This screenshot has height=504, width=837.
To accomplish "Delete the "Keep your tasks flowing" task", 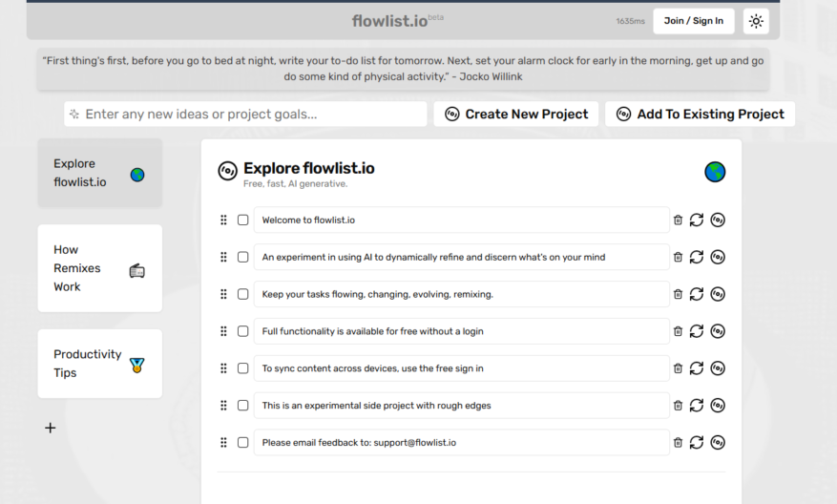I will click(678, 294).
